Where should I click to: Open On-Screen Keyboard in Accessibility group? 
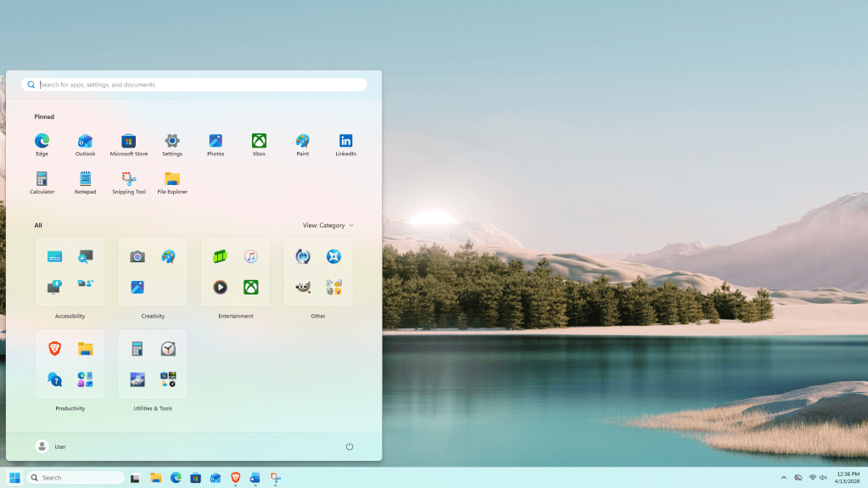54,256
